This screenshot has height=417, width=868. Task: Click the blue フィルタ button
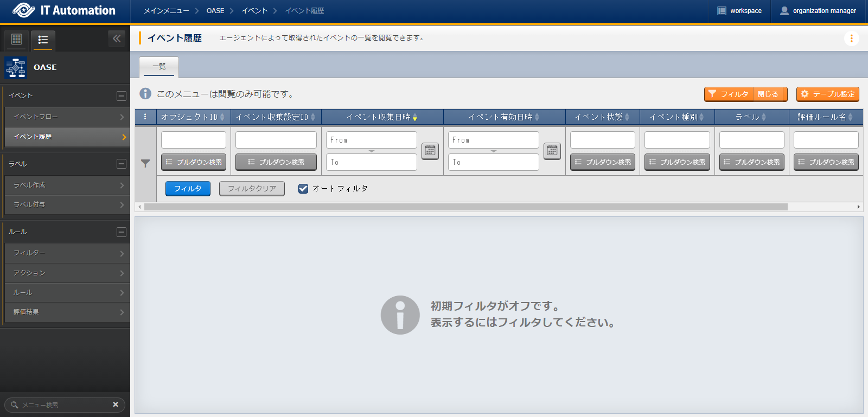[x=188, y=189]
